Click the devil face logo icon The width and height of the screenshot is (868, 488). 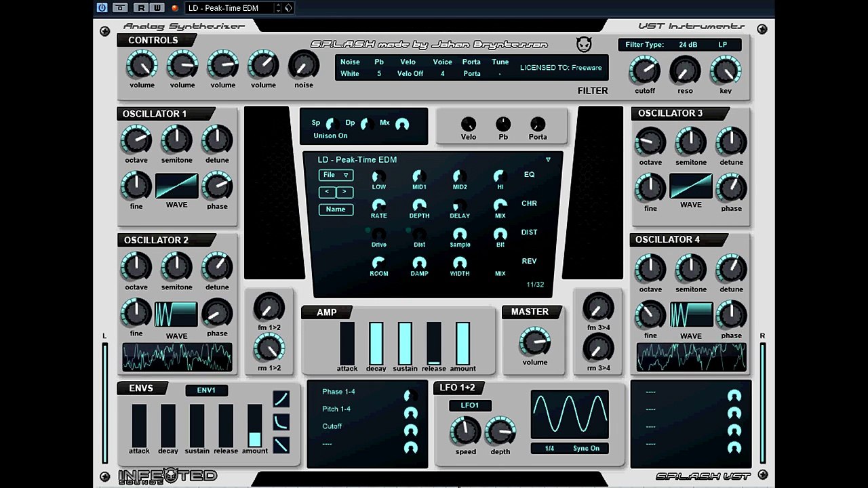click(x=584, y=45)
